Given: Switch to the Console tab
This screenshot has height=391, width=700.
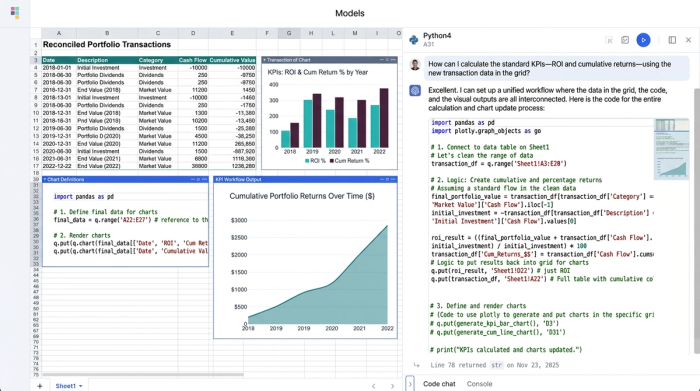Looking at the screenshot, I should [x=479, y=384].
